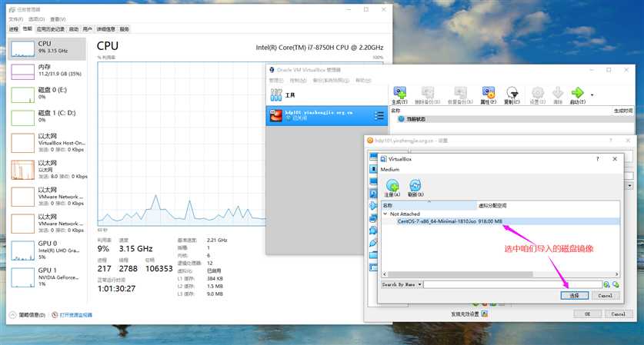Switch to the 详细信息 tab
644x345 pixels.
(x=106, y=29)
